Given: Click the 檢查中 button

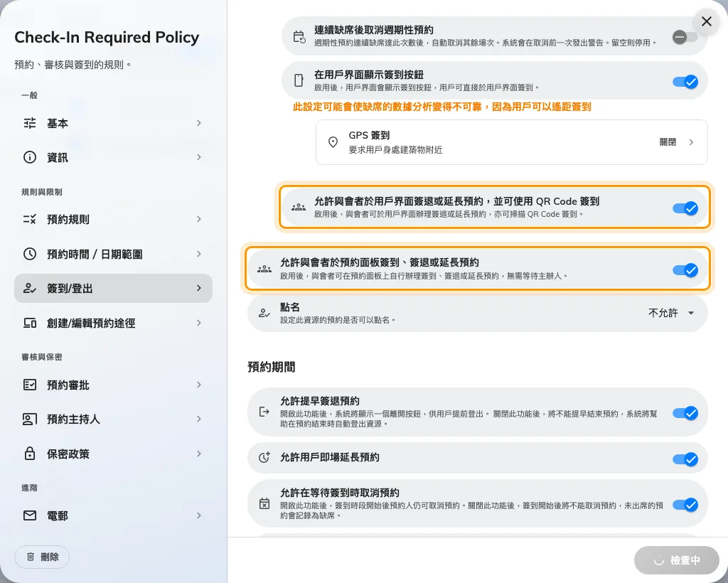Looking at the screenshot, I should pos(677,560).
